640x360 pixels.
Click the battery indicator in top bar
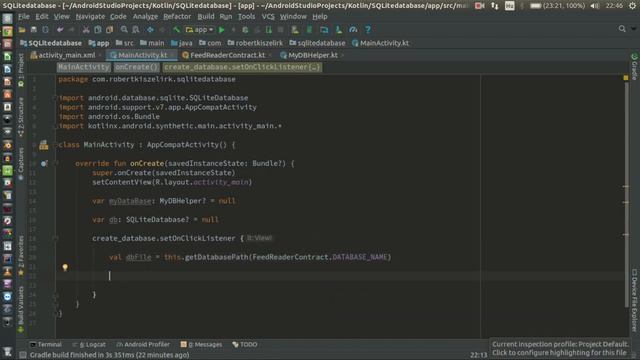click(x=557, y=6)
